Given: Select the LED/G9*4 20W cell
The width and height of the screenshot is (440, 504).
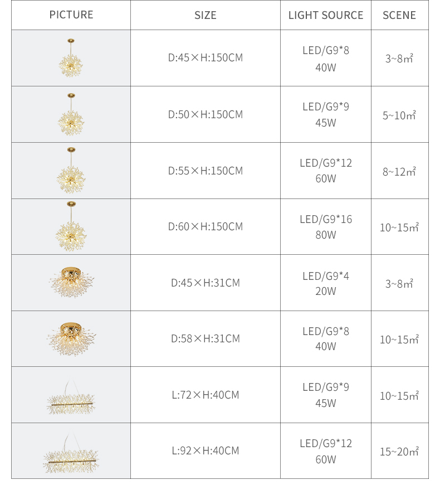Looking at the screenshot, I should pos(326,283).
